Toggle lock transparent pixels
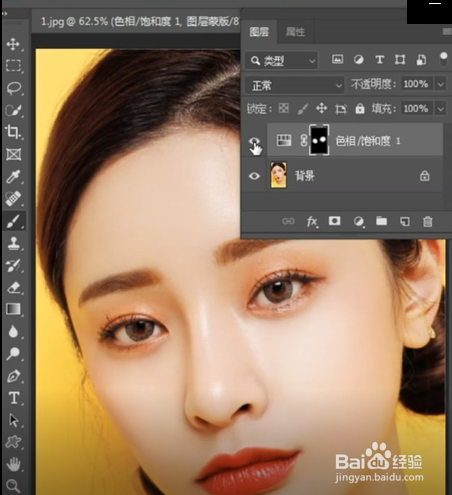The image size is (452, 495). [284, 108]
